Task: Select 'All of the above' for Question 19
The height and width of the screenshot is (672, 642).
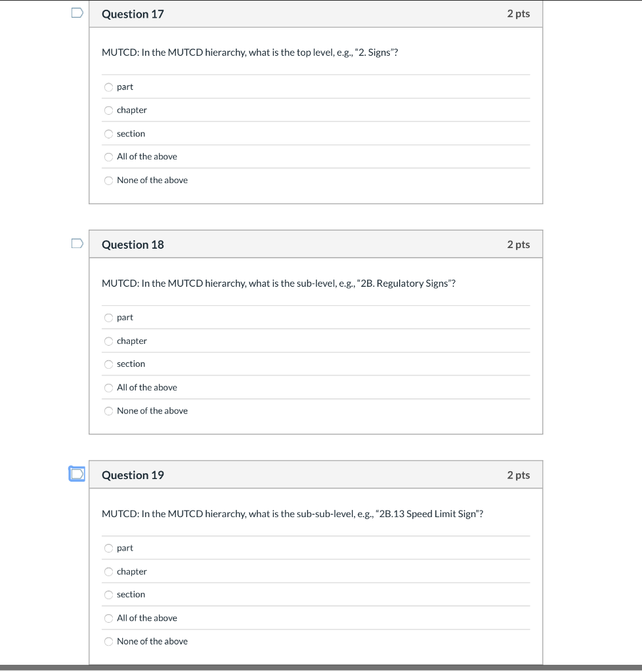Action: 109,618
